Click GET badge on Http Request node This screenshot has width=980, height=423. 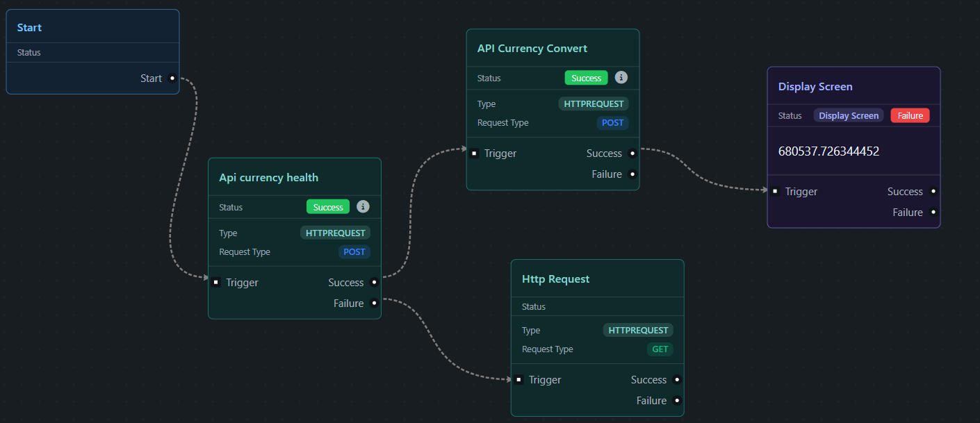[x=660, y=349]
